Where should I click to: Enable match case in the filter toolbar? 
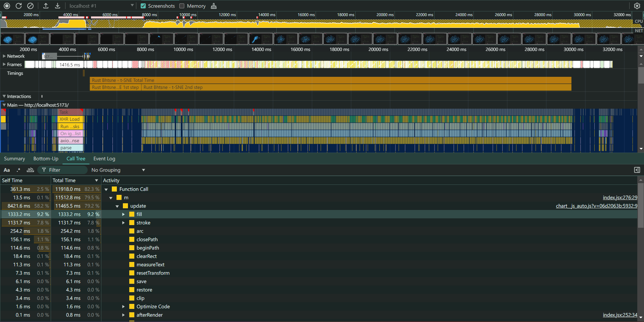pyautogui.click(x=7, y=170)
